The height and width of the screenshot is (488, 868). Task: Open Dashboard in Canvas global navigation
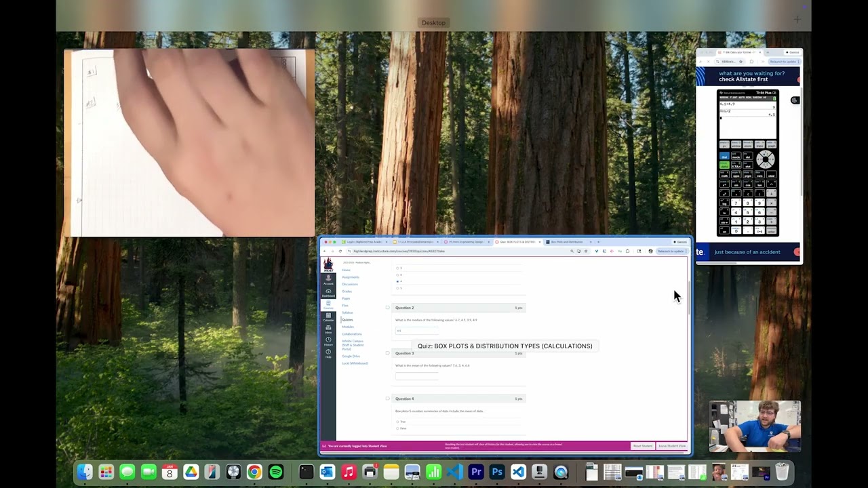click(328, 293)
